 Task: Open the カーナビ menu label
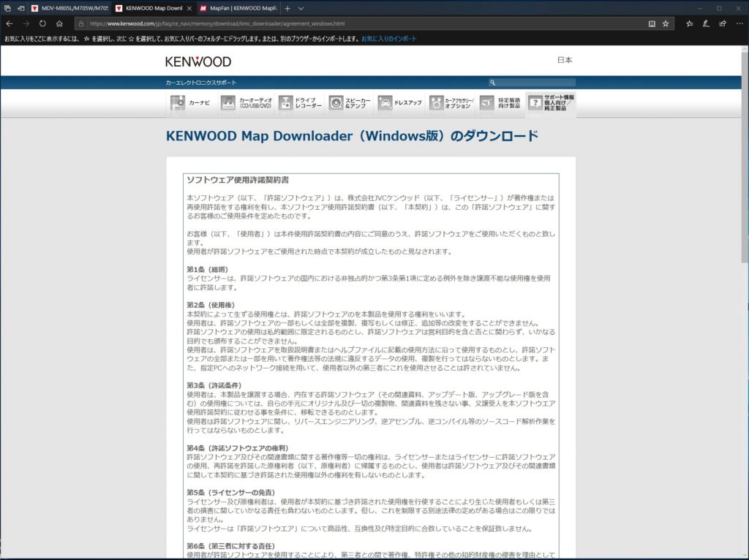click(199, 102)
